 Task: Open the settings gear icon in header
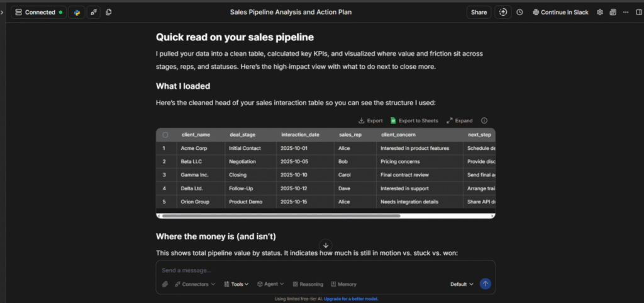pos(599,12)
